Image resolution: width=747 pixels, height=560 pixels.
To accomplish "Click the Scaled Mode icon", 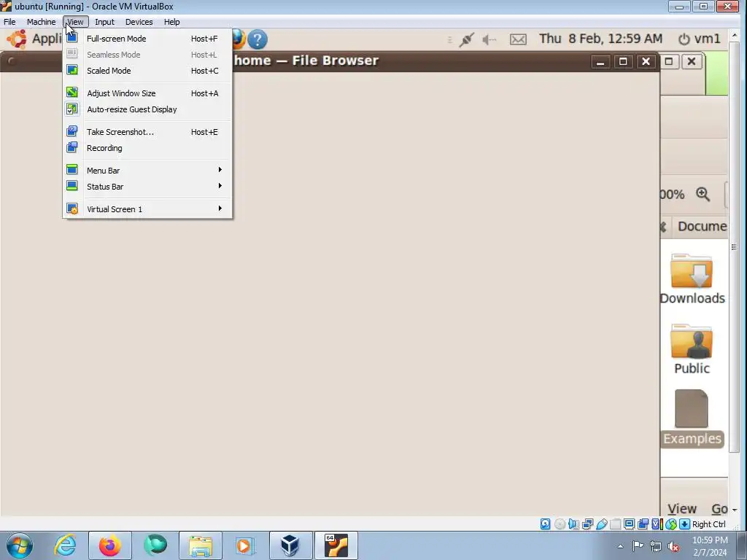I will pyautogui.click(x=72, y=70).
